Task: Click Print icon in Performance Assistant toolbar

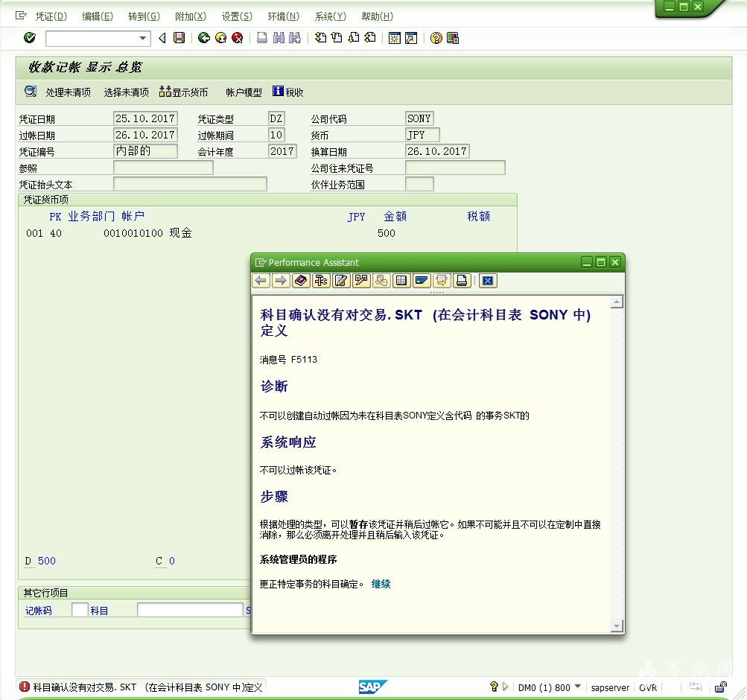Action: coord(462,281)
